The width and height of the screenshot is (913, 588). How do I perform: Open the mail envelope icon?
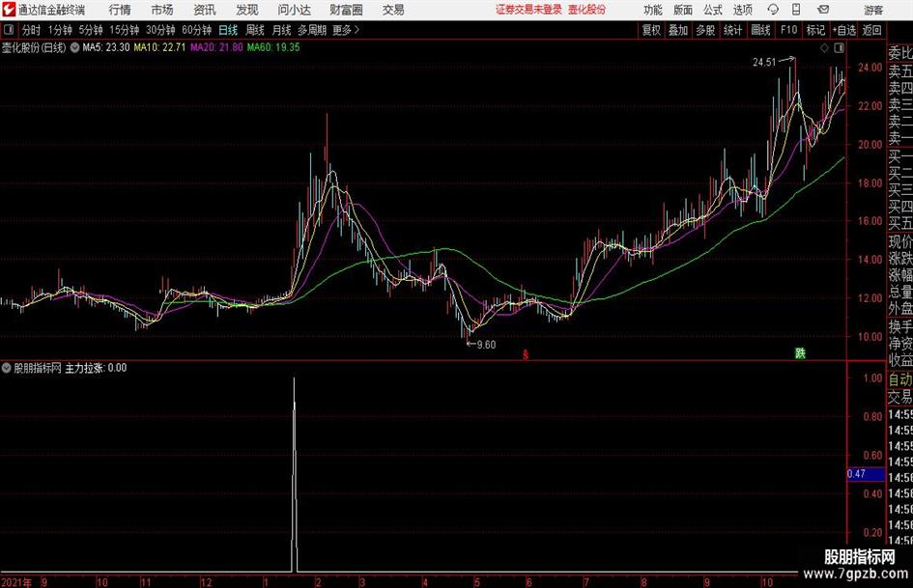[x=823, y=10]
